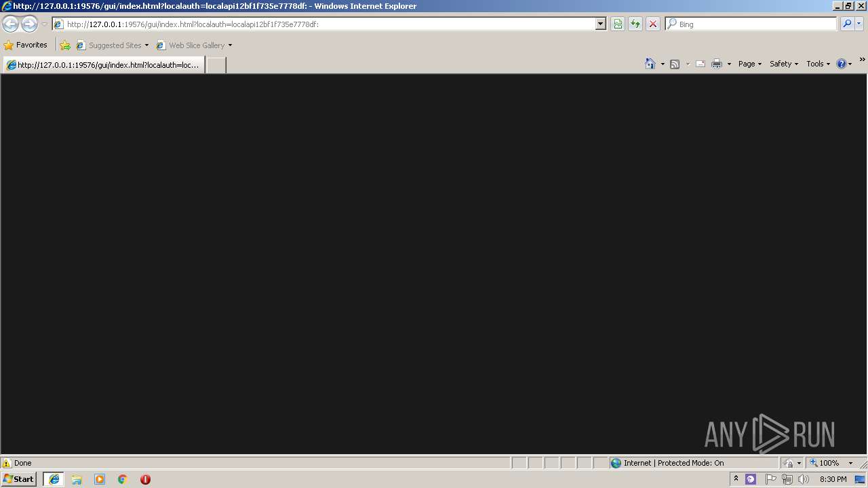Go forward with the Forward arrow button

coord(29,24)
